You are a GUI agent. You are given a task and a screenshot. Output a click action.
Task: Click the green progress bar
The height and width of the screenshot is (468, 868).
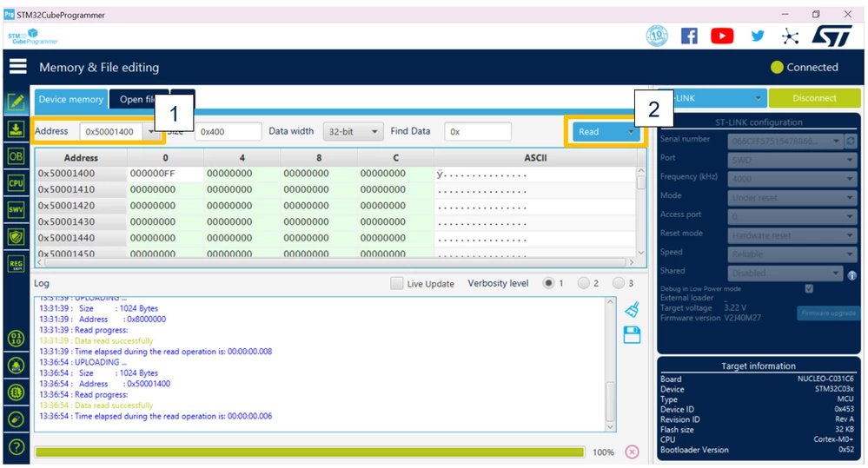[x=309, y=452]
